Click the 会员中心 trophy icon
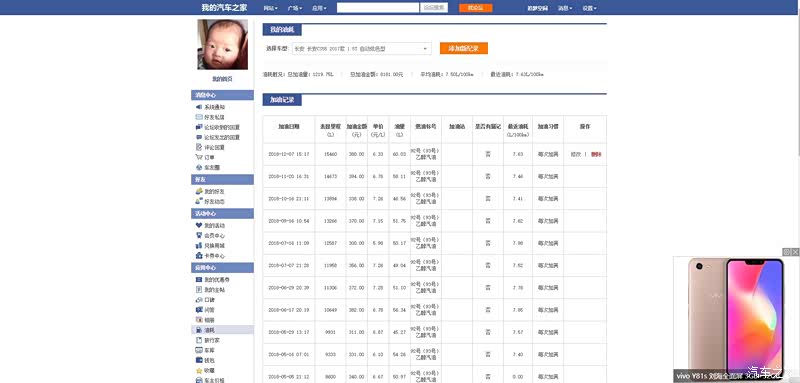800x383 pixels. (x=199, y=236)
